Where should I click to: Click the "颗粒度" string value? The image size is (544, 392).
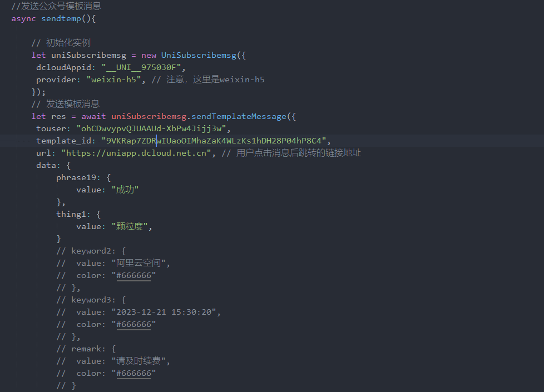point(130,226)
